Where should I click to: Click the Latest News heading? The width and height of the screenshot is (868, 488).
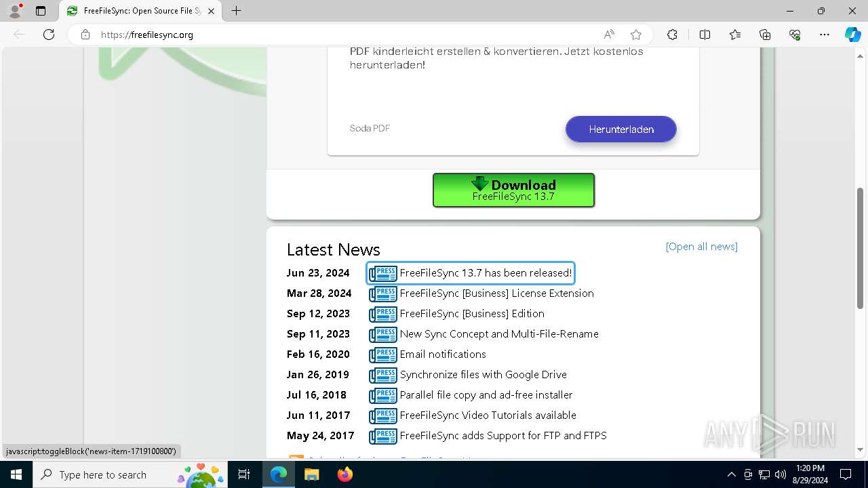click(x=333, y=249)
